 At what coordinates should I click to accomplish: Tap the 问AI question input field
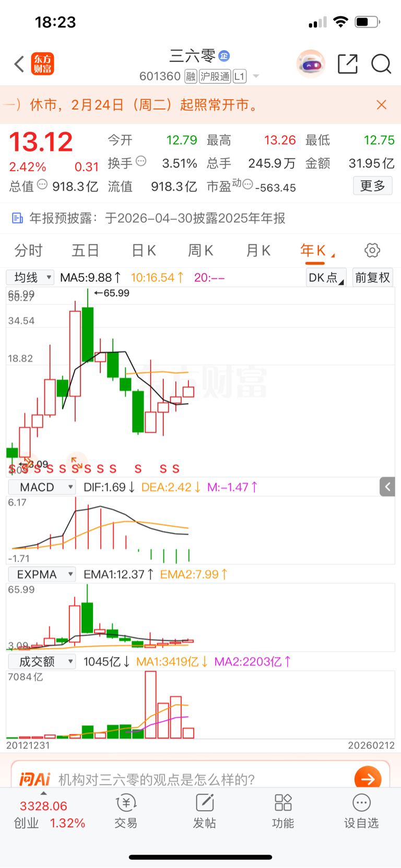point(200,780)
